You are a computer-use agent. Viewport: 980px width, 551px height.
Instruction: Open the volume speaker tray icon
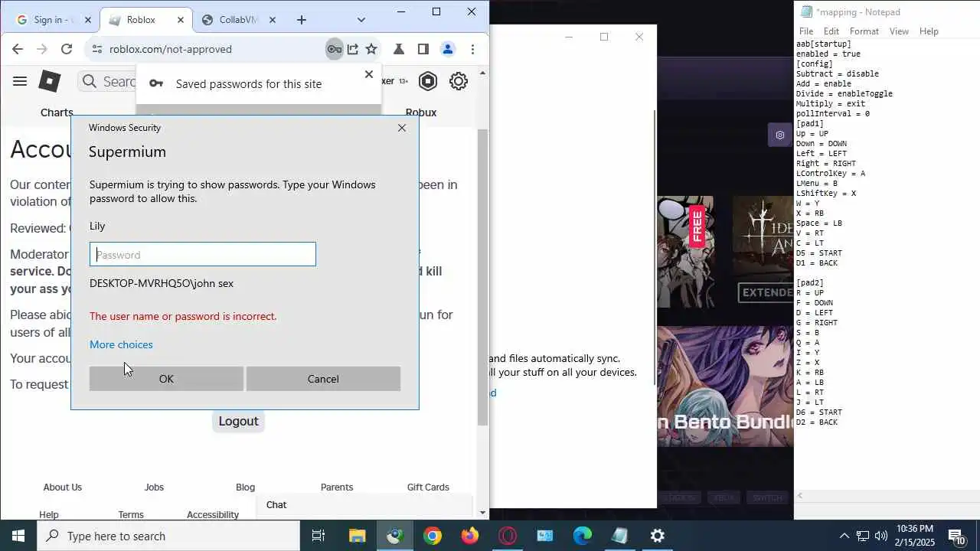pyautogui.click(x=881, y=536)
